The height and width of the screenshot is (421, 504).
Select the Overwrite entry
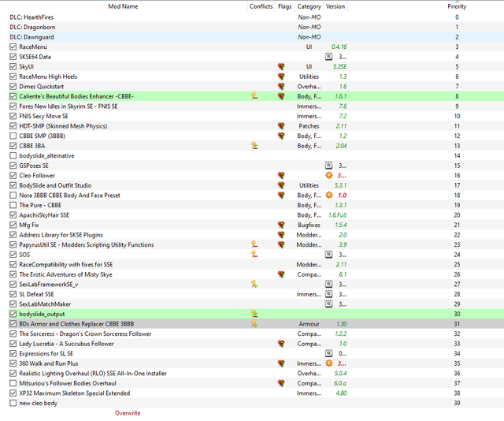pos(128,413)
